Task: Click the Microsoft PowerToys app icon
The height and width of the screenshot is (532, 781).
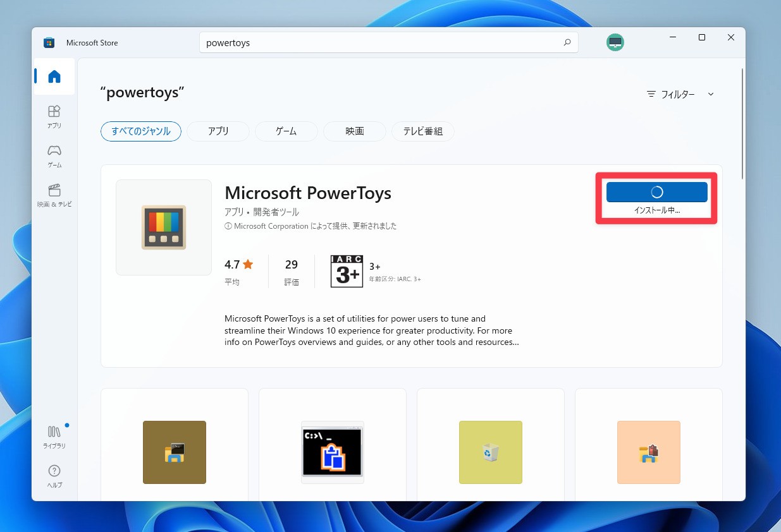Action: [164, 227]
